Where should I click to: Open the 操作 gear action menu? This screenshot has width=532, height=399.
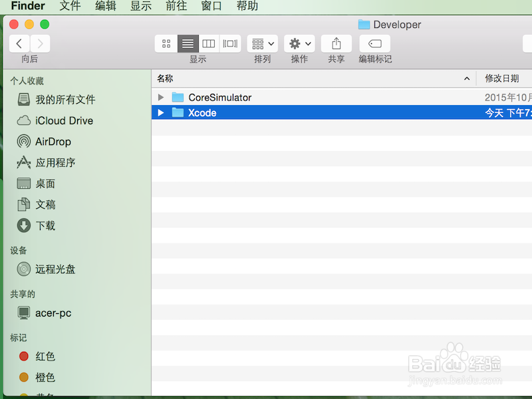[300, 43]
